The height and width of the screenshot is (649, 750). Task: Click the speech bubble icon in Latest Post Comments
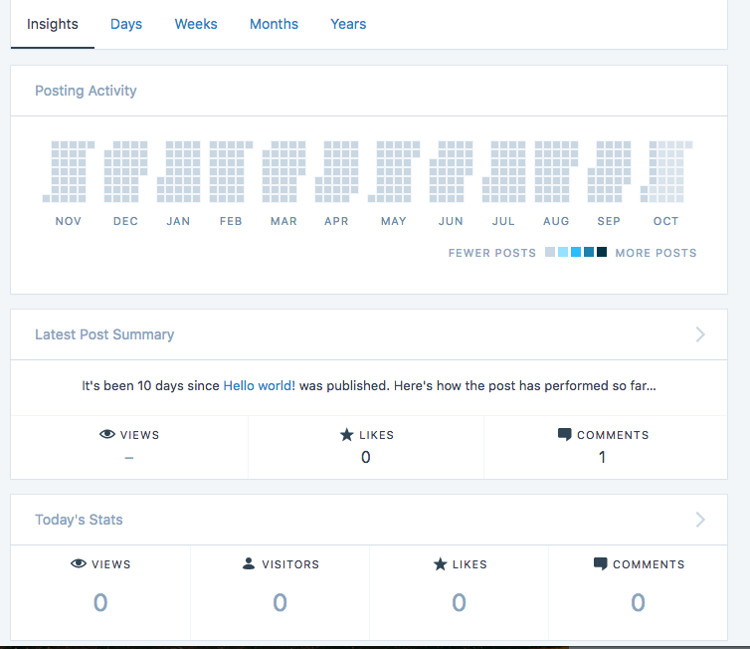pyautogui.click(x=564, y=434)
